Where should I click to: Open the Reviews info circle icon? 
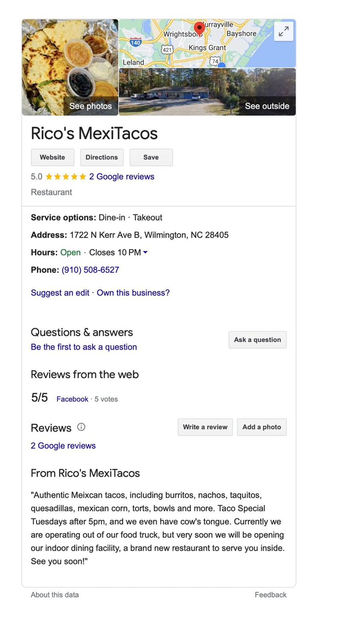point(81,427)
